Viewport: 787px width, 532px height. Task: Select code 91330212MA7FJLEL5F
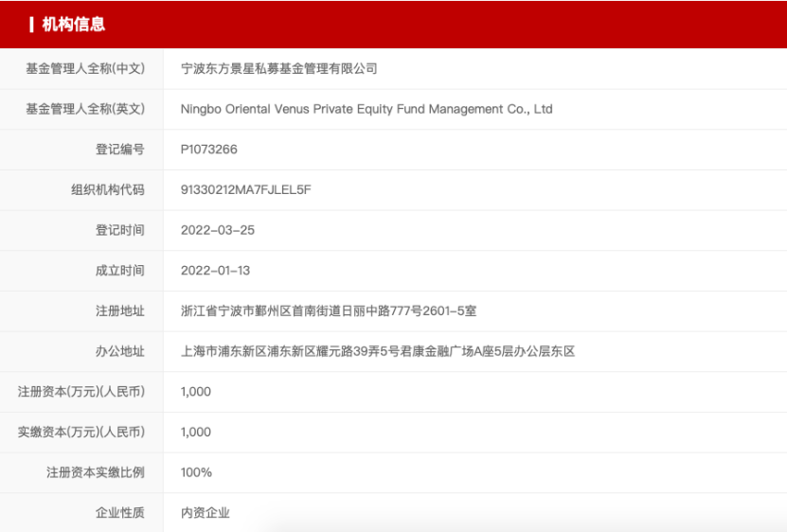coord(246,189)
